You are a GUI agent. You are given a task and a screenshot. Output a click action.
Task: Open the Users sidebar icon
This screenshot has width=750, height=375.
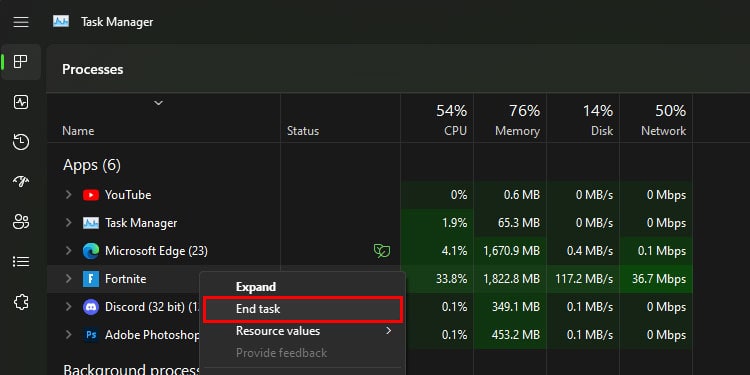(x=21, y=222)
